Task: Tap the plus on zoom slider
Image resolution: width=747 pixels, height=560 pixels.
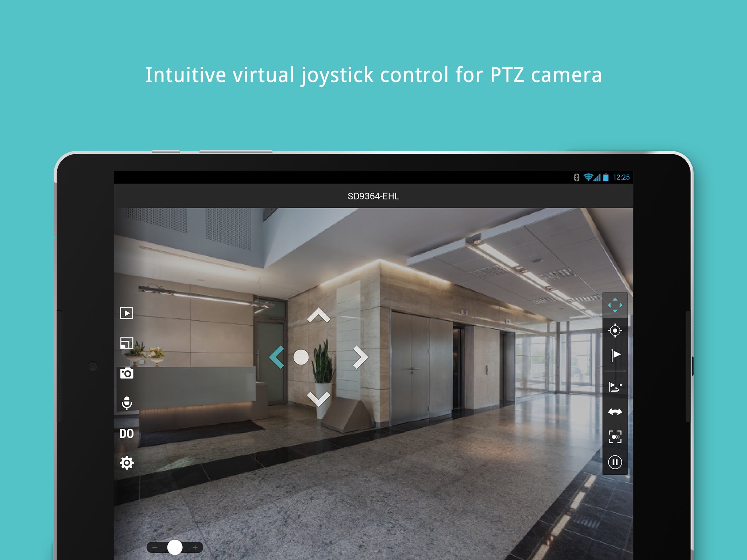Action: tap(195, 547)
